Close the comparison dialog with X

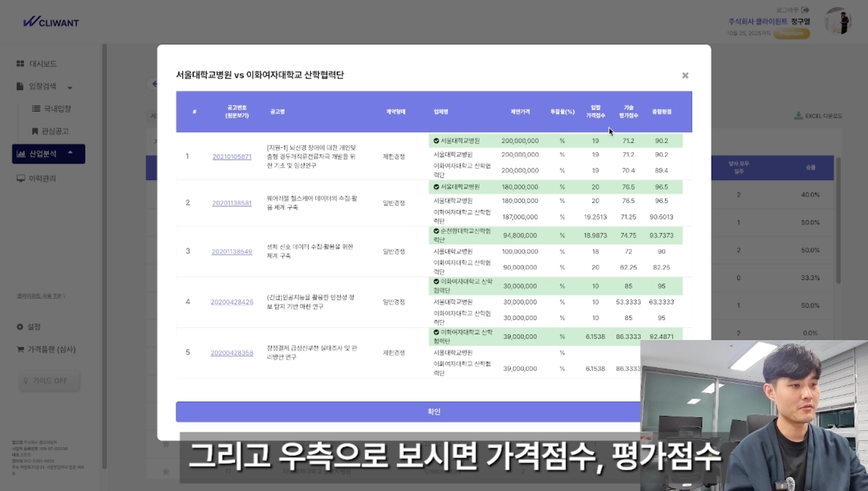(685, 75)
